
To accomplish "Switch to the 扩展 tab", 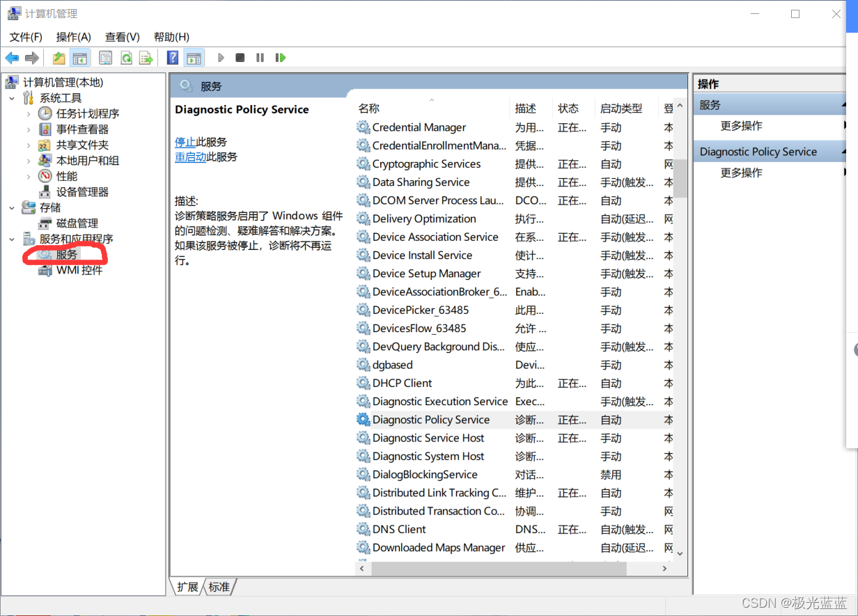I will click(x=187, y=587).
